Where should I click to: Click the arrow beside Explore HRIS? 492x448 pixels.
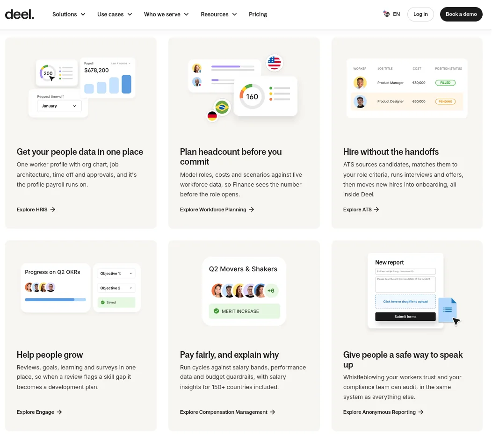53,209
